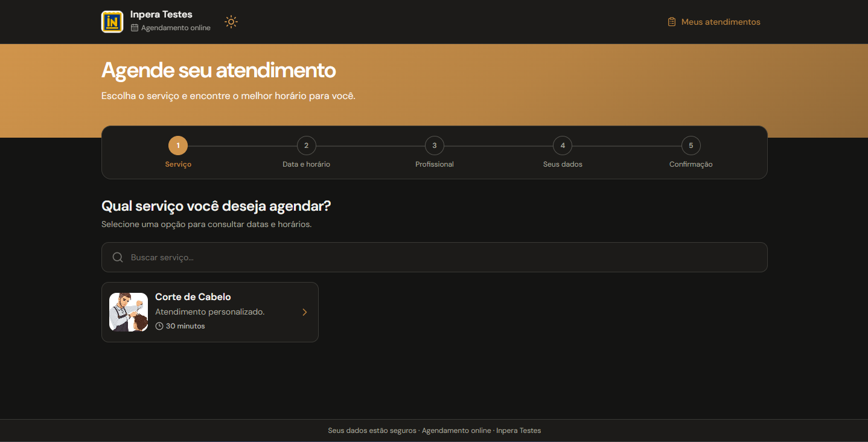The width and height of the screenshot is (868, 442).
Task: Go to step 2 Data e horário
Action: click(x=306, y=146)
